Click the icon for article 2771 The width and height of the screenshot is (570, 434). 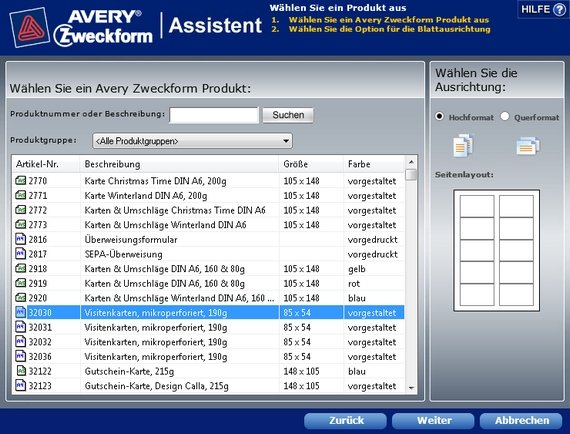[x=21, y=195]
